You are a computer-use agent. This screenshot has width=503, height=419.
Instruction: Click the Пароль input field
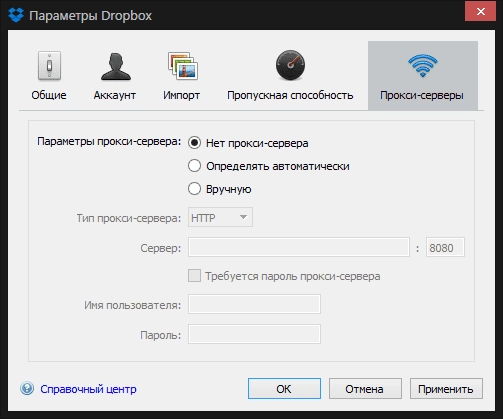[254, 334]
